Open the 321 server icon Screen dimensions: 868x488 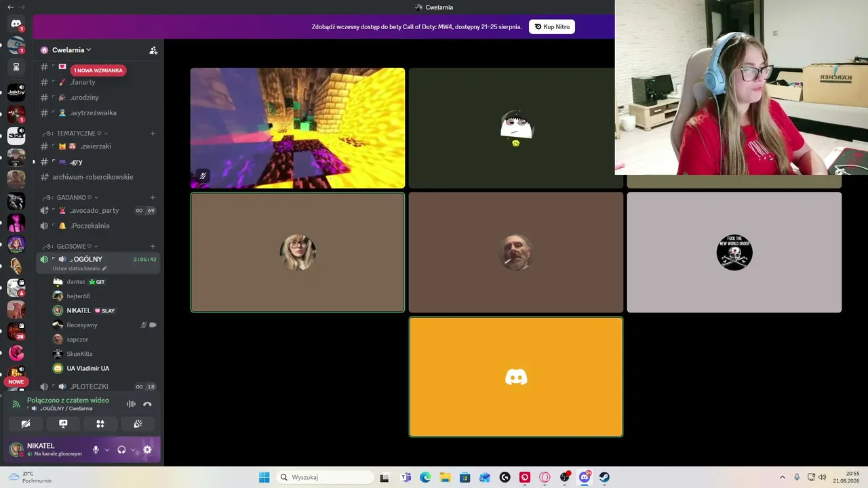coord(16,136)
